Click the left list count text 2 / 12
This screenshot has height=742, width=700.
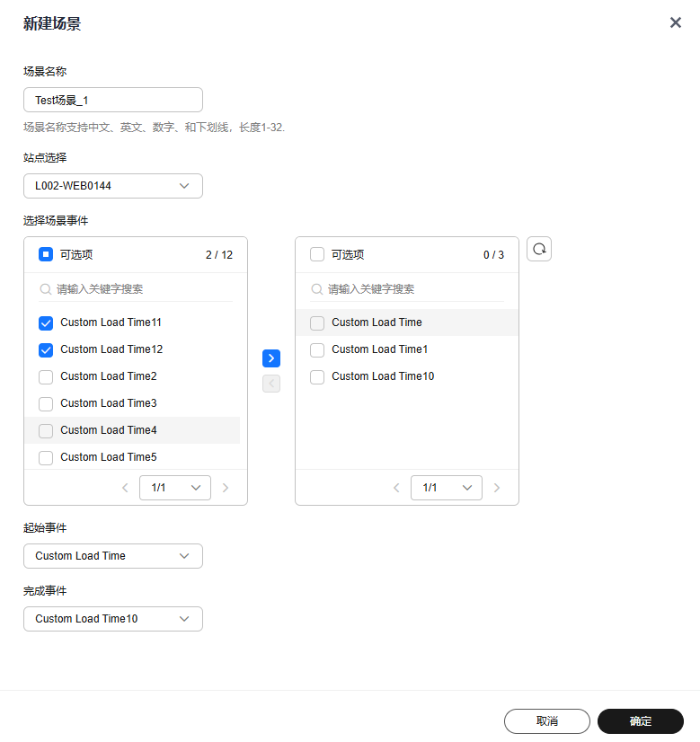click(x=219, y=255)
